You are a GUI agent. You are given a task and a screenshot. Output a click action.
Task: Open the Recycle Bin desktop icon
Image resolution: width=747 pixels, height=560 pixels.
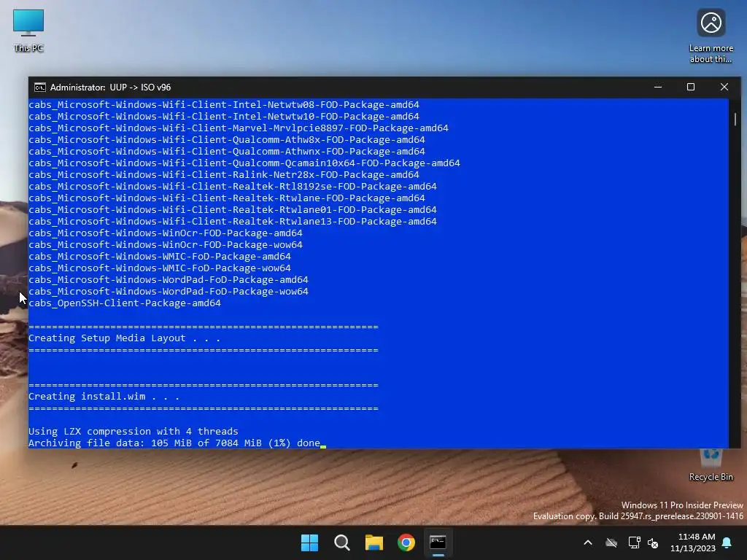[711, 464]
